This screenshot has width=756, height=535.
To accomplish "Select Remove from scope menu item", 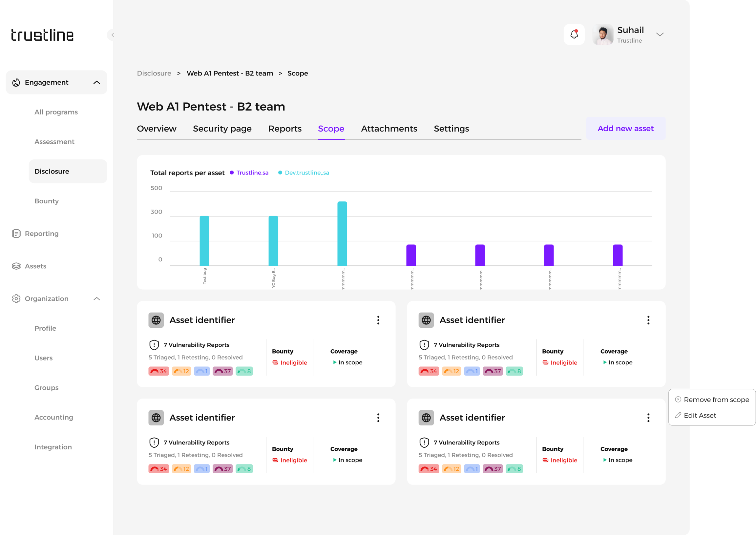I will (716, 400).
